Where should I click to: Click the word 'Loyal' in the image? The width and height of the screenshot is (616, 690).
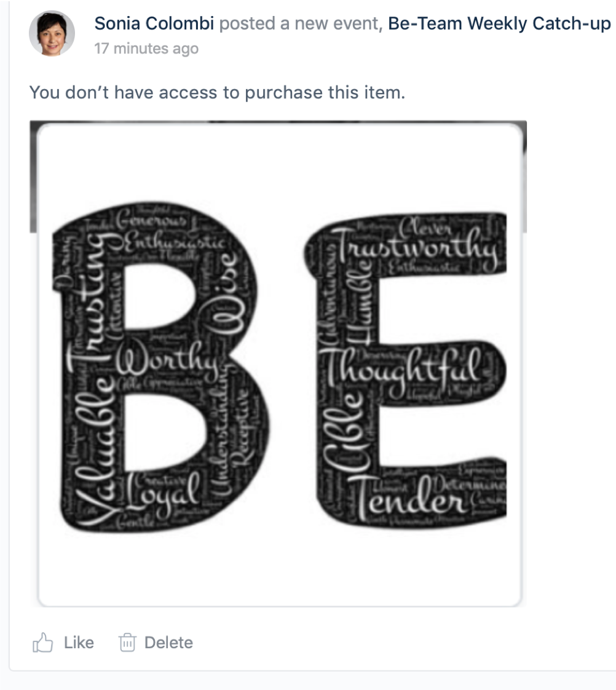coord(164,492)
